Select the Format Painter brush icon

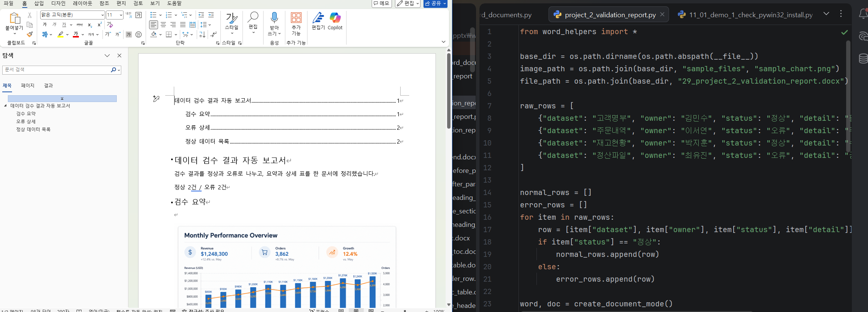(30, 34)
